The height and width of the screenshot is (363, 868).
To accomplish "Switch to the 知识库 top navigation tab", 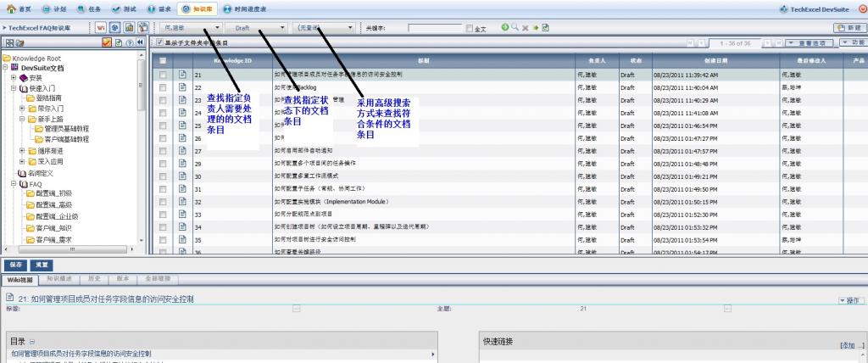I will click(x=197, y=8).
